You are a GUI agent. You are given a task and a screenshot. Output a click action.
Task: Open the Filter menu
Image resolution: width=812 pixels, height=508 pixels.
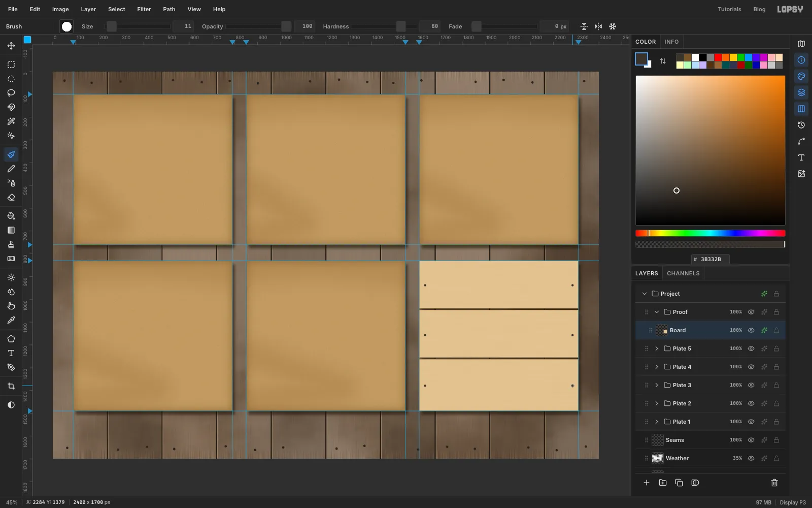144,9
